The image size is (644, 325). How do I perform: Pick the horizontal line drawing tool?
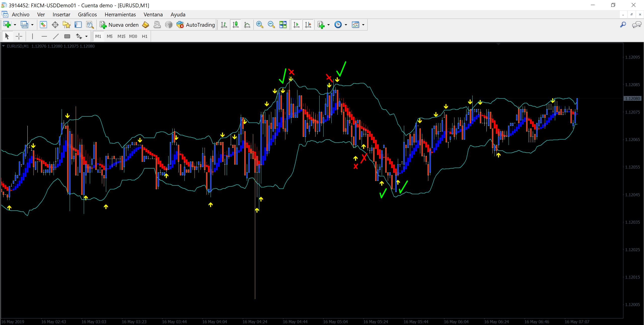click(44, 36)
